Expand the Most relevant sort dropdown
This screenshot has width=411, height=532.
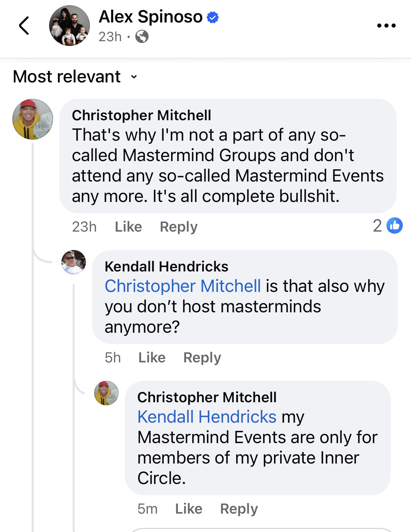(x=75, y=76)
